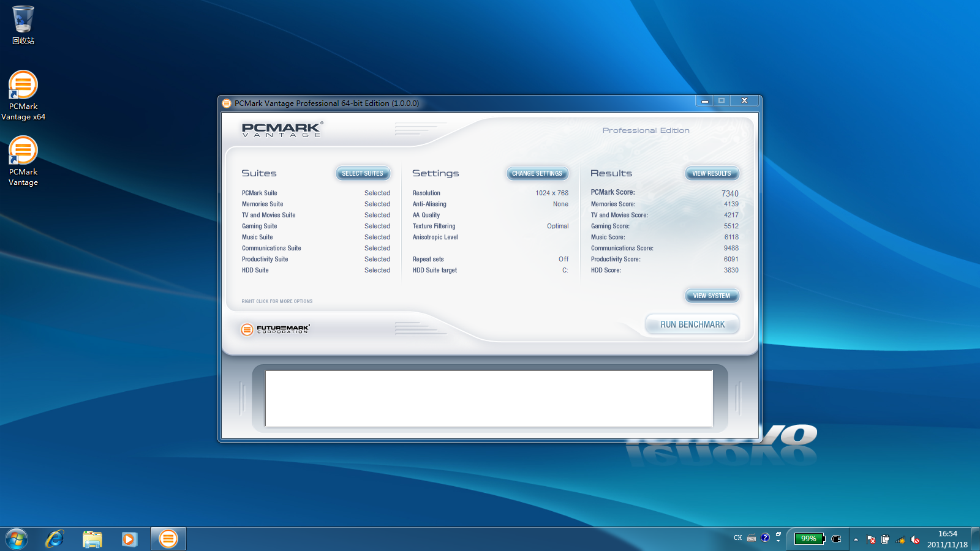Click the Anisotropic Level setting label
The image size is (980, 551).
[435, 237]
